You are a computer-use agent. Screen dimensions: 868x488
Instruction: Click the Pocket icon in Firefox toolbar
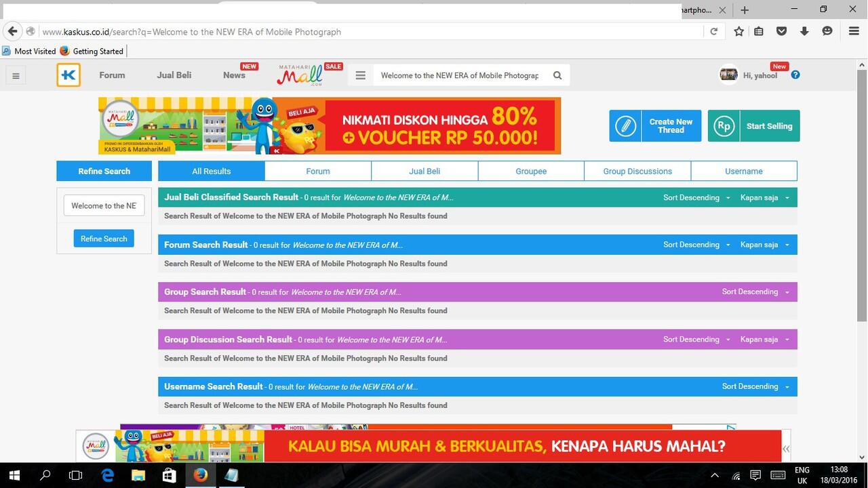[781, 31]
